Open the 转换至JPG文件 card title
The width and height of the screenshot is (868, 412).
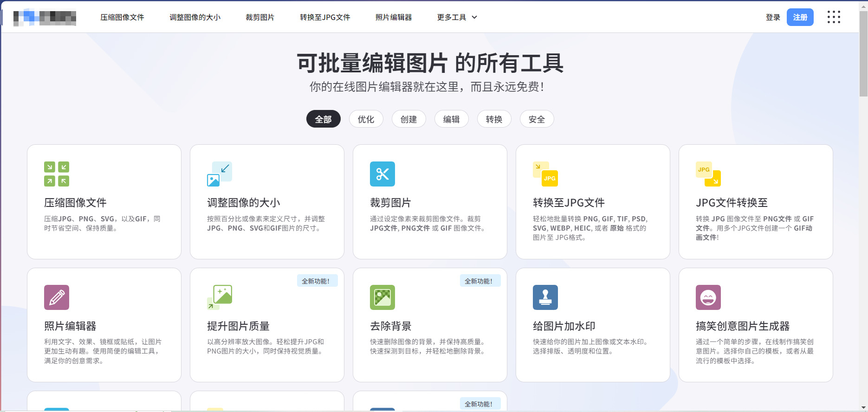pos(569,203)
